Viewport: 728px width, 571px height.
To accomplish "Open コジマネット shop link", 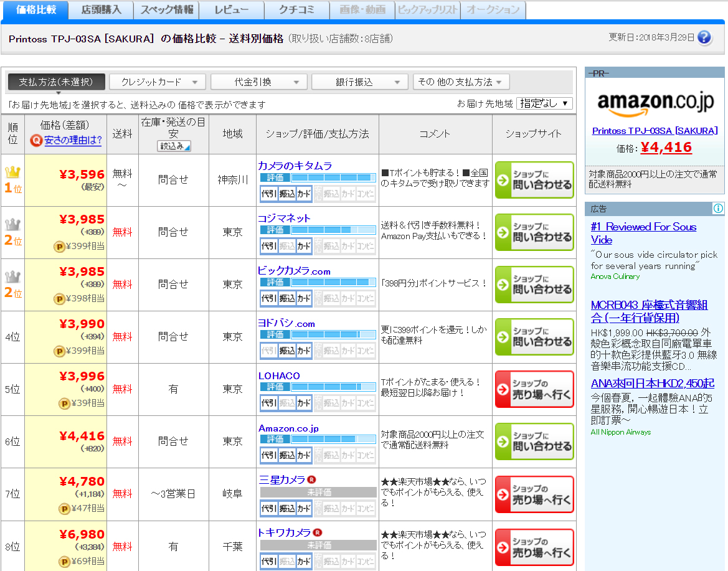I will coord(284,218).
